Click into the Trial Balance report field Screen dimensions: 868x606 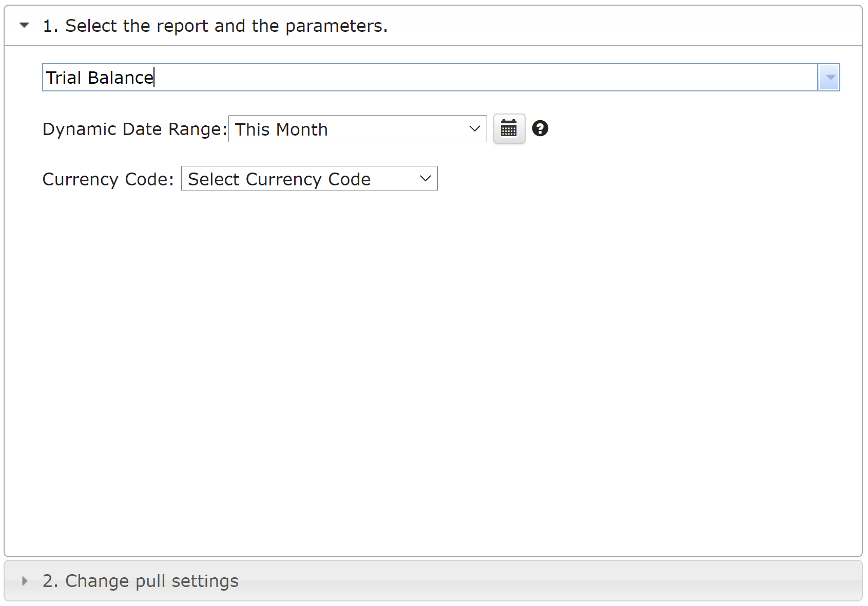pos(430,78)
